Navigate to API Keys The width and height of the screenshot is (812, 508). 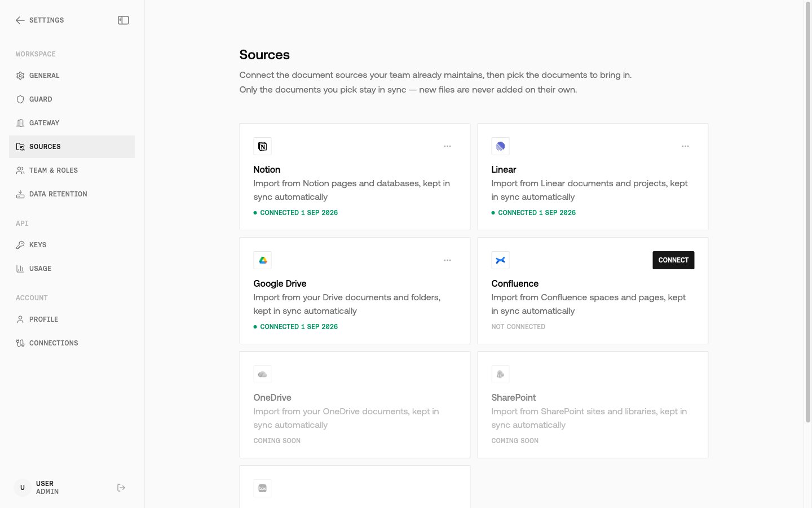[x=72, y=245]
